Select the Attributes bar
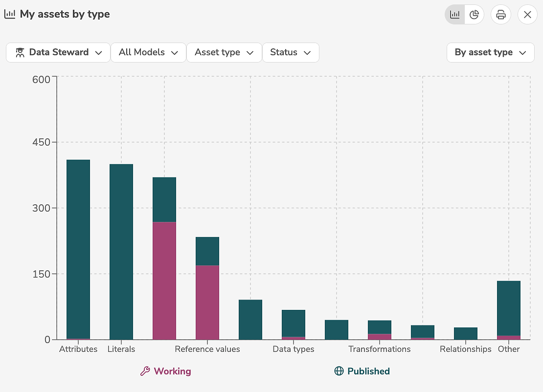The image size is (543, 392). coord(78,249)
